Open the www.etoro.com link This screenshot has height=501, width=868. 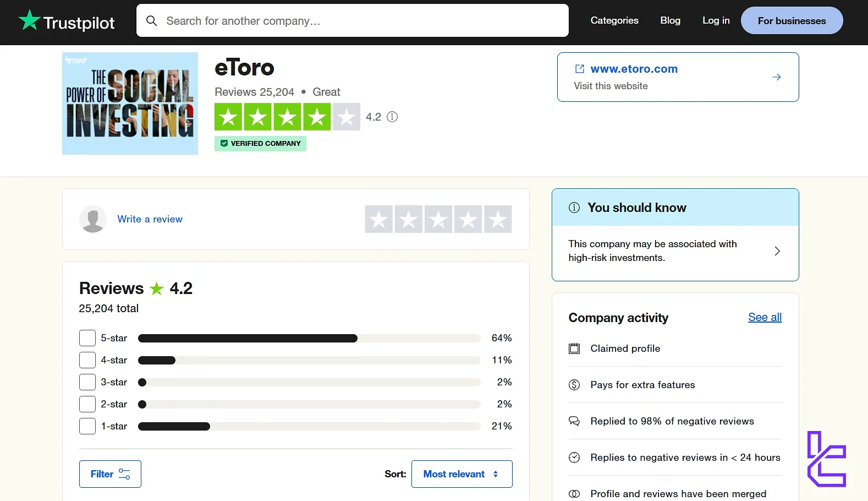pyautogui.click(x=634, y=69)
